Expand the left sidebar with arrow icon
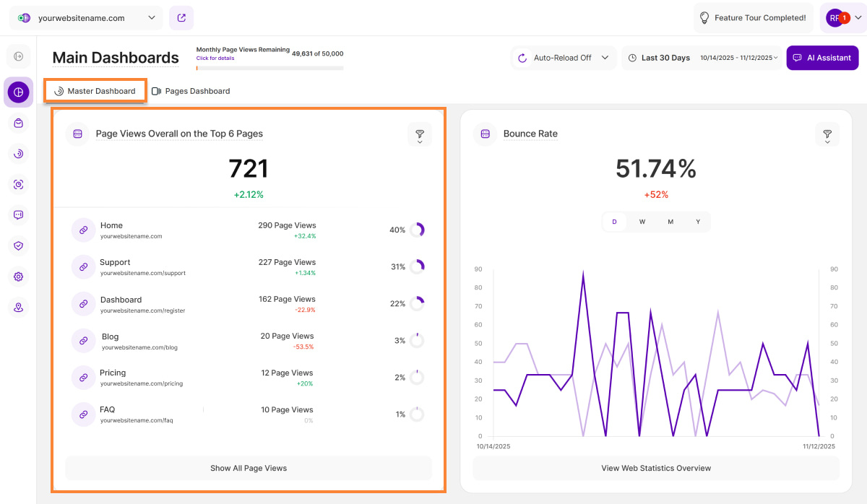This screenshot has height=504, width=867. pos(18,56)
